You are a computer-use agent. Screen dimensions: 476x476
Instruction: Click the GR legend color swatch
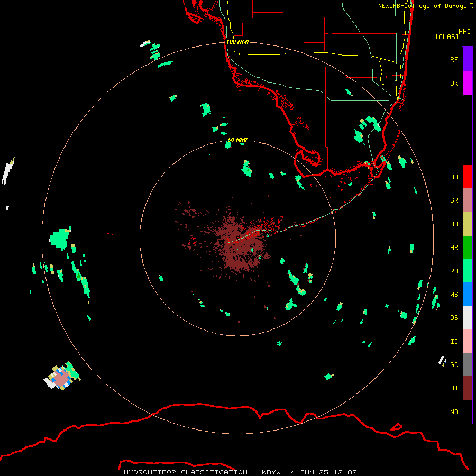[x=467, y=200]
